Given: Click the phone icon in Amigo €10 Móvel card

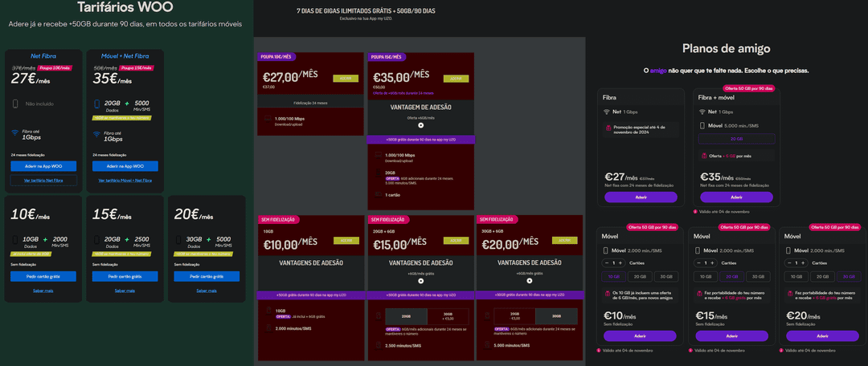Looking at the screenshot, I should coord(606,250).
